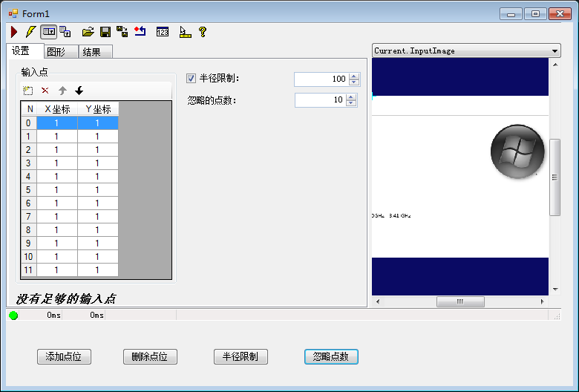This screenshot has width=579, height=392.
Task: Click the 忽略点数 button
Action: click(x=331, y=357)
